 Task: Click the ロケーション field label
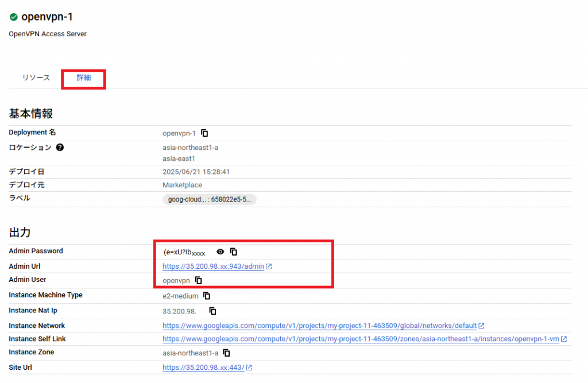[30, 148]
